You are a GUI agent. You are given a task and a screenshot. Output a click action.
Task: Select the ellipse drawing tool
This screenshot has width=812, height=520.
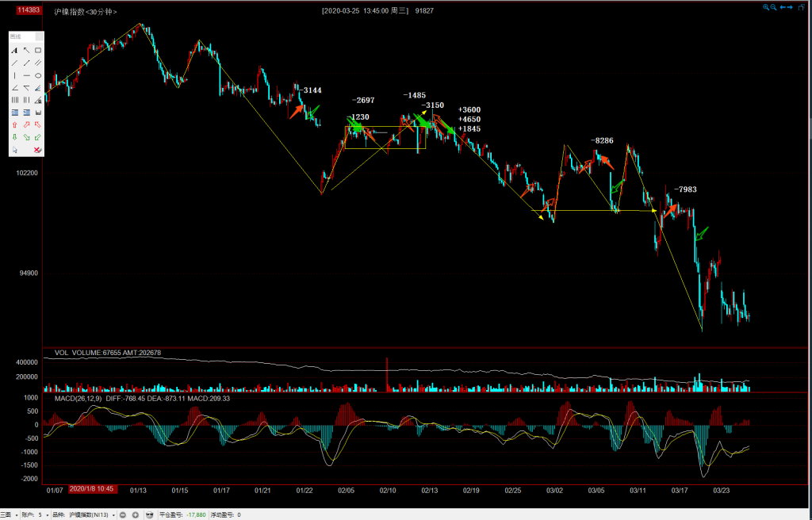point(38,75)
